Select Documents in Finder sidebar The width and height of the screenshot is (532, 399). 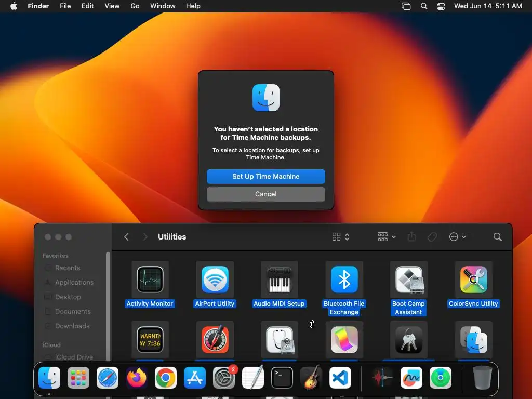tap(73, 312)
